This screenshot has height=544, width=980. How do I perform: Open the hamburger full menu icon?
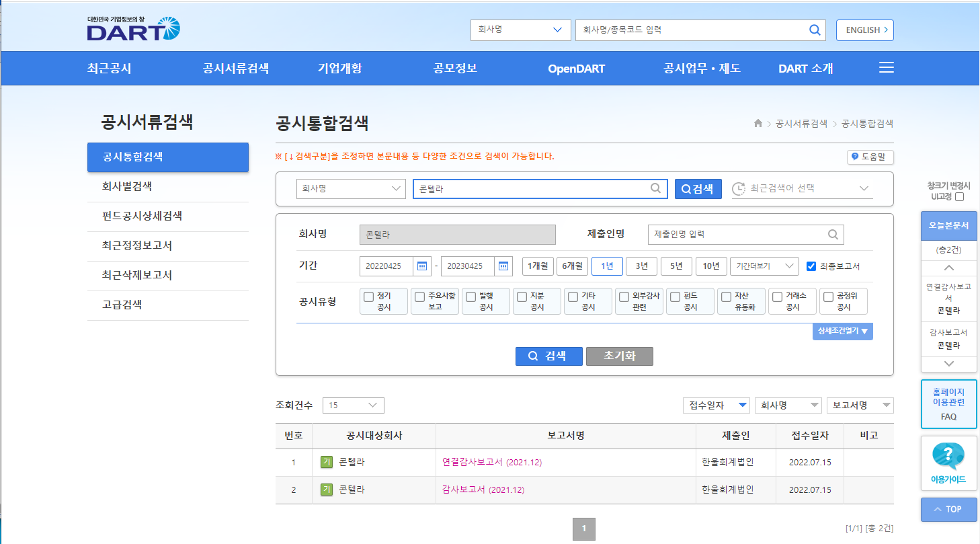coord(887,67)
